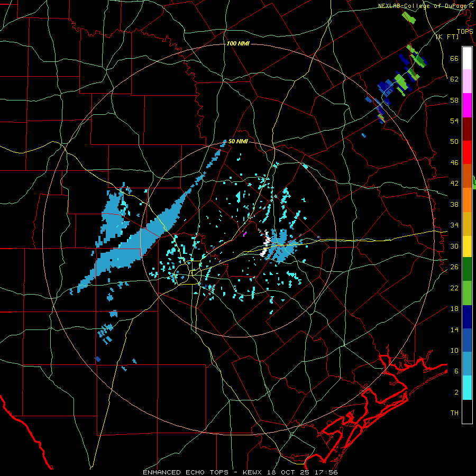Click the medium blue legend swatch
This screenshot has height=476, width=476.
pyautogui.click(x=467, y=340)
